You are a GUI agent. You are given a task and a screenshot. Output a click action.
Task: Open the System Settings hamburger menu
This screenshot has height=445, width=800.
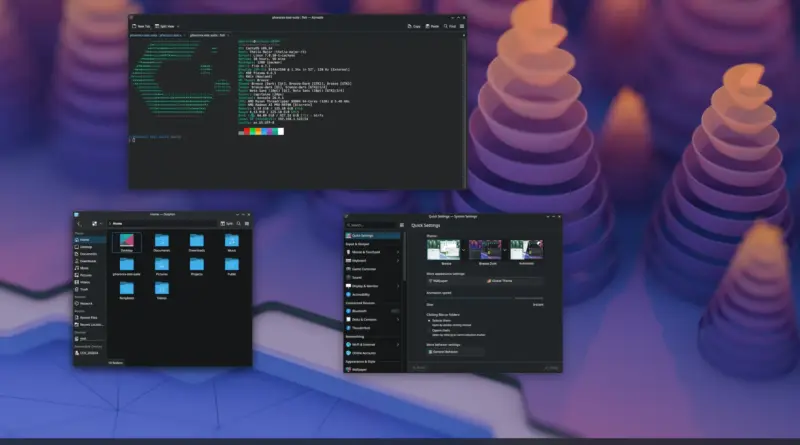(x=402, y=225)
